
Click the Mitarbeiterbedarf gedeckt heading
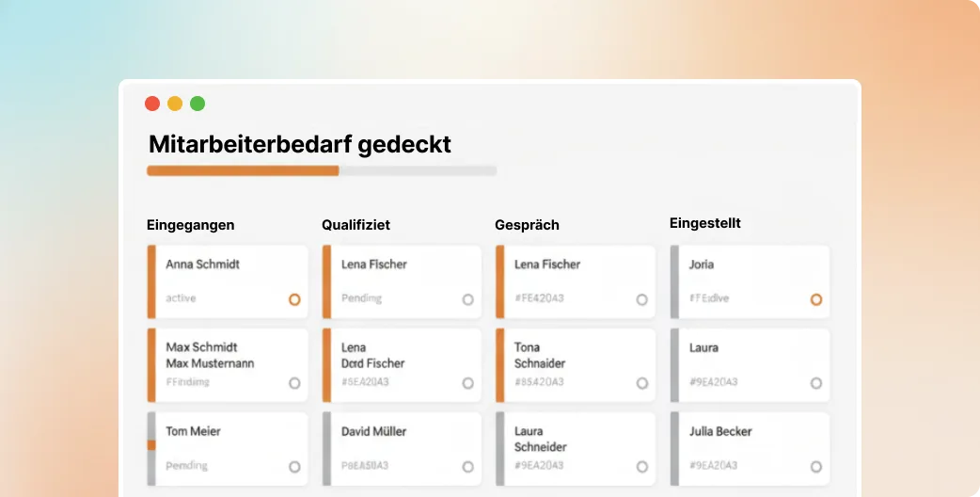pos(300,144)
